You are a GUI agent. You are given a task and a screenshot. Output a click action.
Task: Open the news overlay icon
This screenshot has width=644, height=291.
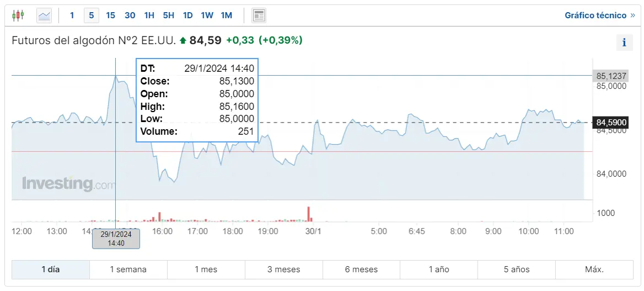point(259,15)
